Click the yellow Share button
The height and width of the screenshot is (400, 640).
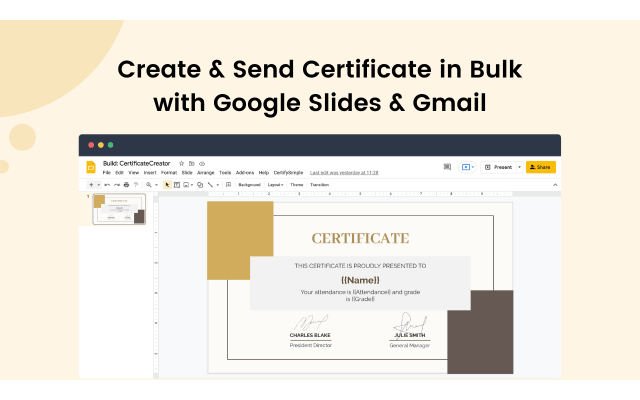[540, 167]
